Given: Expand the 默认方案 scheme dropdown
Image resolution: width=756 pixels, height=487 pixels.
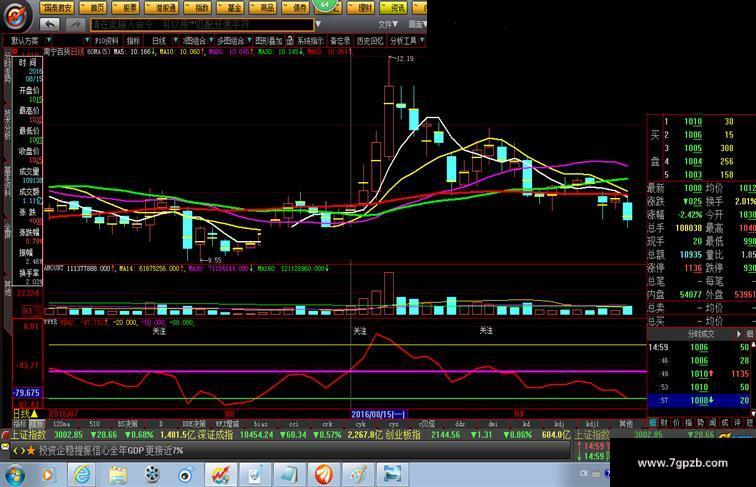Looking at the screenshot, I should 49,41.
